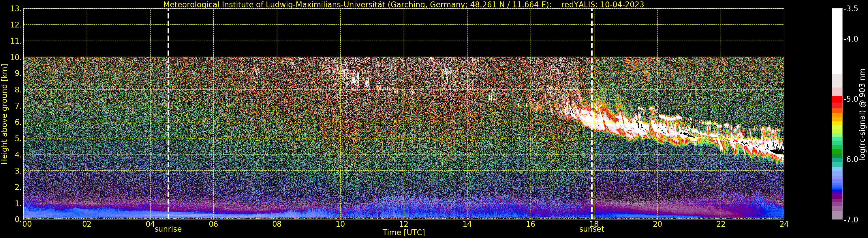Click the red band of the colorbar

tap(837, 102)
